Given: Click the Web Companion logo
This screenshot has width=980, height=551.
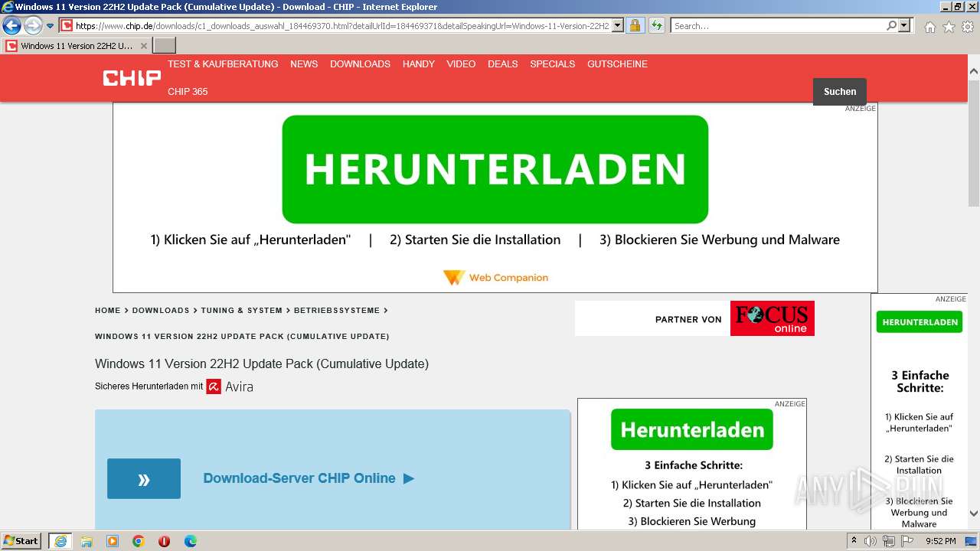Looking at the screenshot, I should [x=495, y=278].
